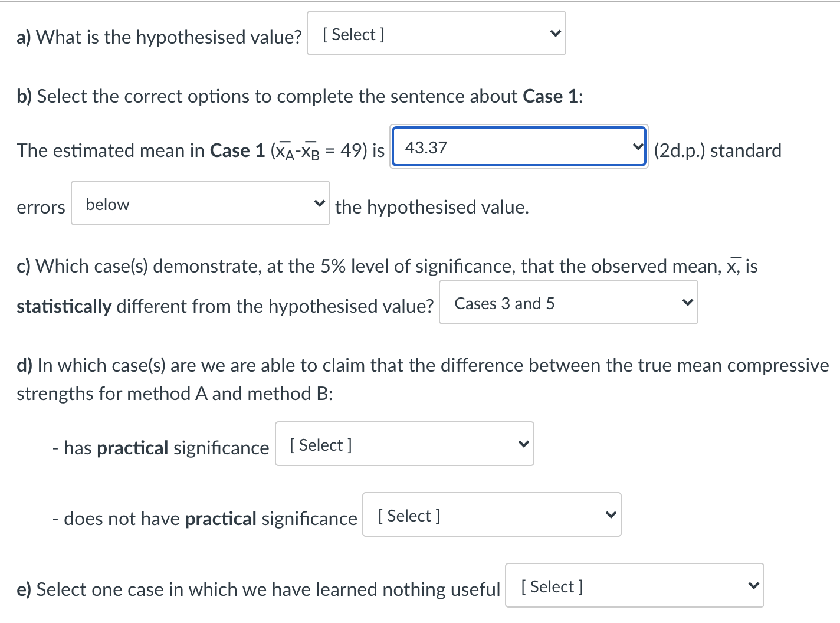The image size is (840, 623).
Task: Click chevron on 'does not have practical significance' dropdown
Action: 611,515
